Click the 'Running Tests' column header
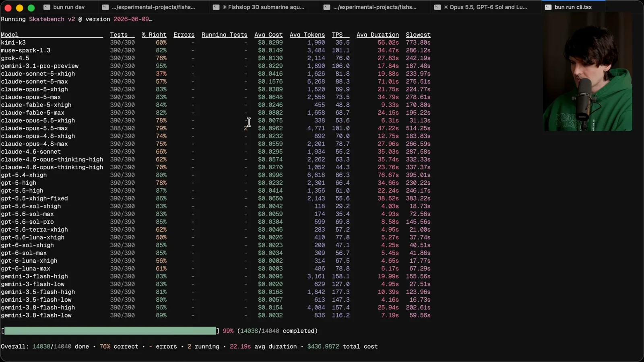 pyautogui.click(x=224, y=35)
